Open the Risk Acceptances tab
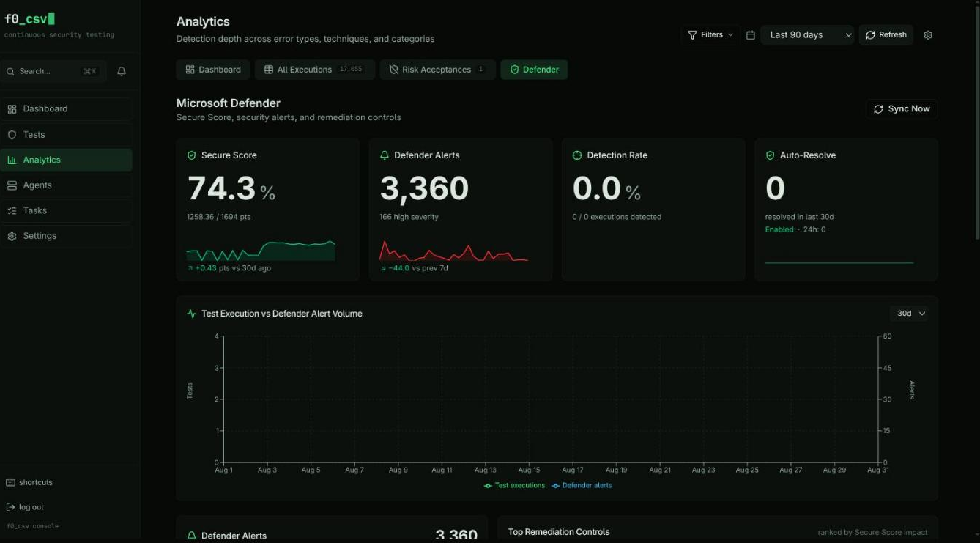Viewport: 980px width, 543px height. [437, 70]
